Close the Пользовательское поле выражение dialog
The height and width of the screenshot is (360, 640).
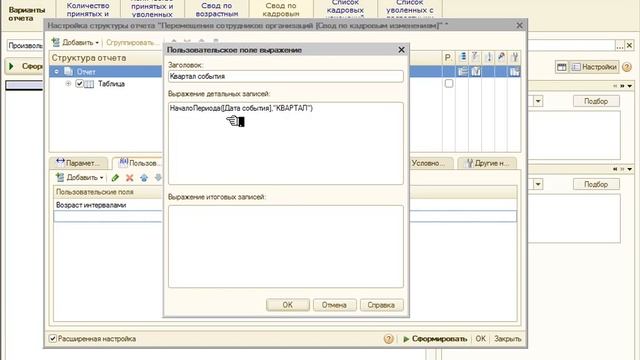coord(401,50)
